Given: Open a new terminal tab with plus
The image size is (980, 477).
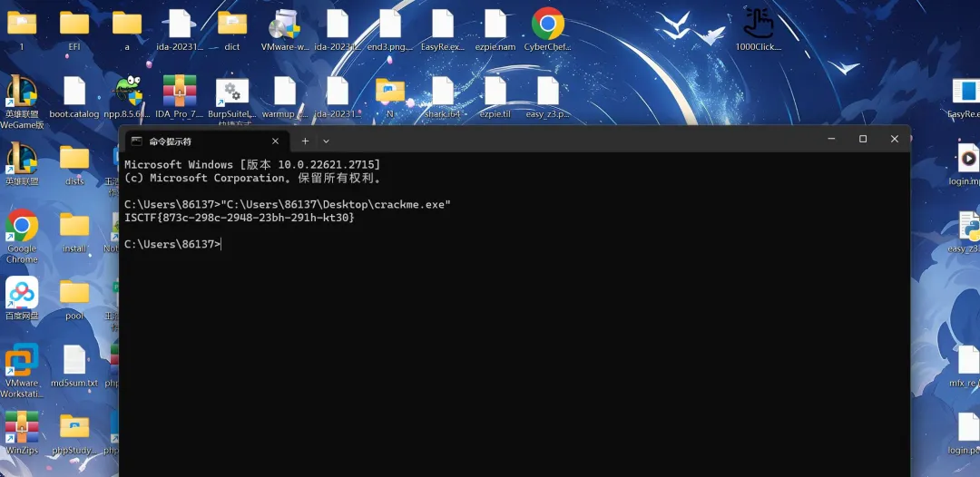Looking at the screenshot, I should tap(305, 141).
